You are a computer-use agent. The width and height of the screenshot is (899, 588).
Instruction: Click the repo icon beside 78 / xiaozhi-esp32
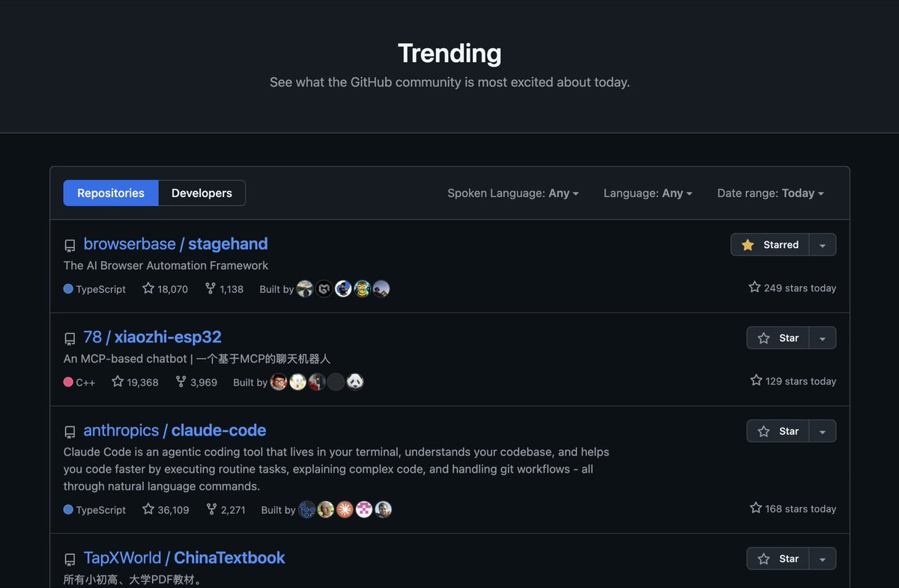click(x=70, y=339)
